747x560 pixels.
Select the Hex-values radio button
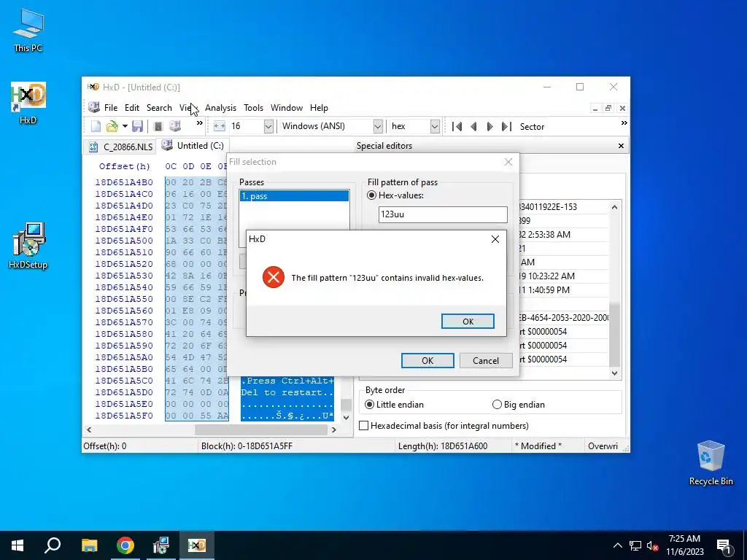pyautogui.click(x=371, y=195)
